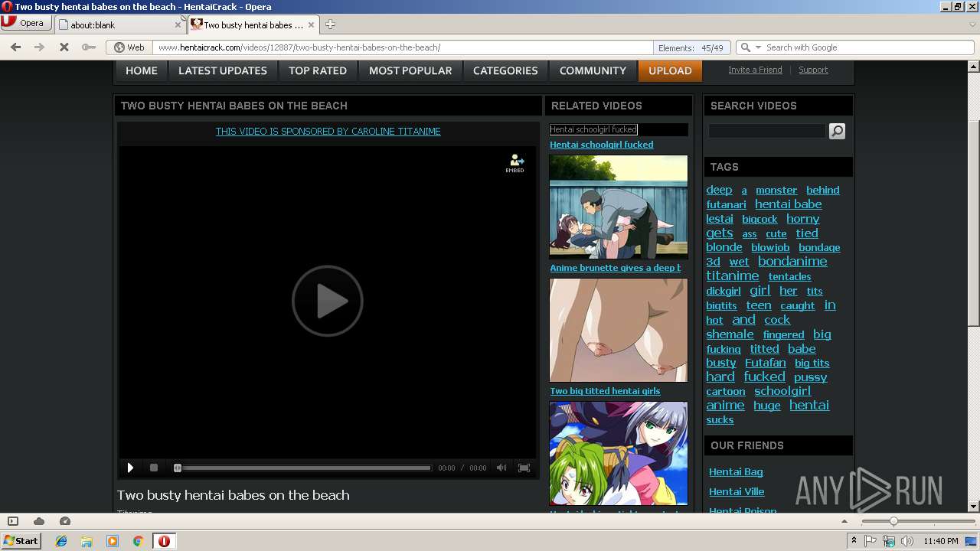The width and height of the screenshot is (980, 551).
Task: Launch Internet Explorer from the taskbar
Action: tap(61, 541)
